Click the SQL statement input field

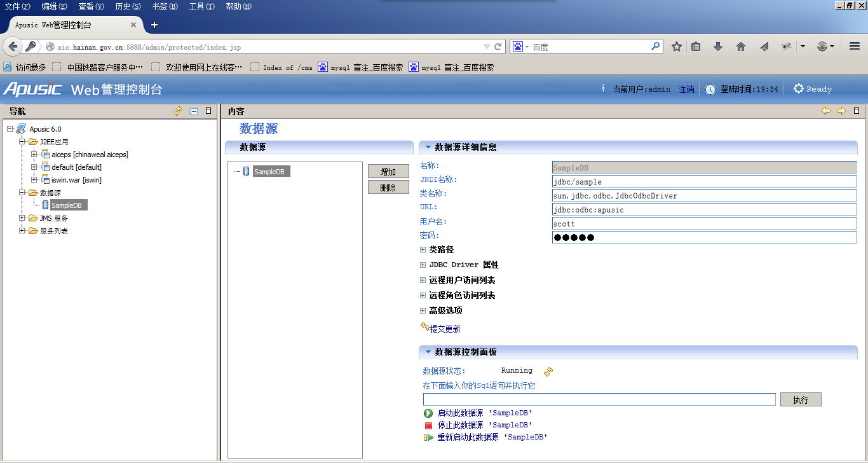click(x=599, y=399)
